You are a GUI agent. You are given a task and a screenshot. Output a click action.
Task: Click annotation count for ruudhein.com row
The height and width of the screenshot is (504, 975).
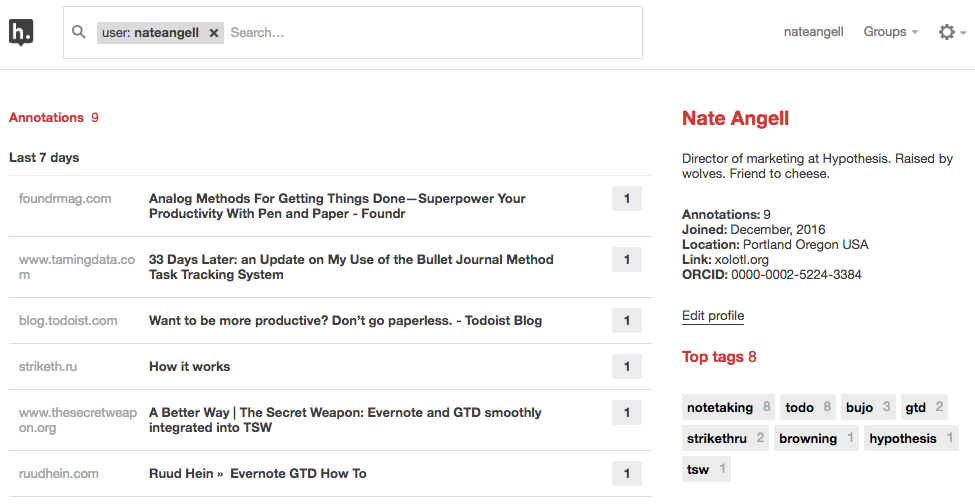click(627, 474)
